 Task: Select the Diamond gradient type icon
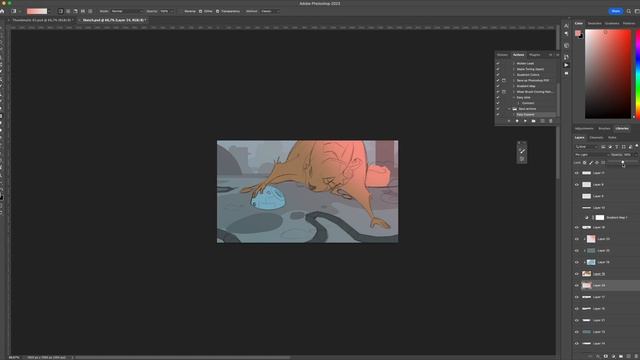[x=90, y=11]
